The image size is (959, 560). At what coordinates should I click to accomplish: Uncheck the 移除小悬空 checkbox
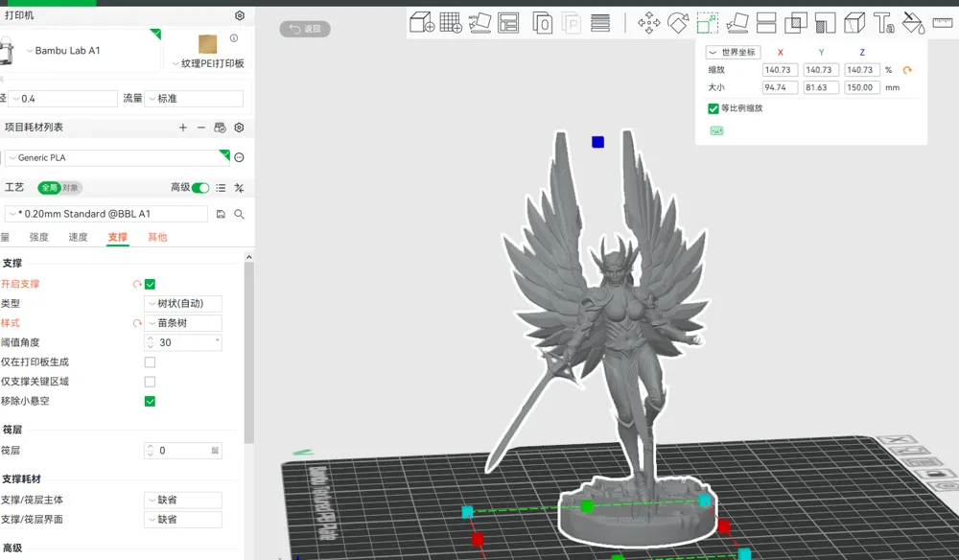click(150, 402)
